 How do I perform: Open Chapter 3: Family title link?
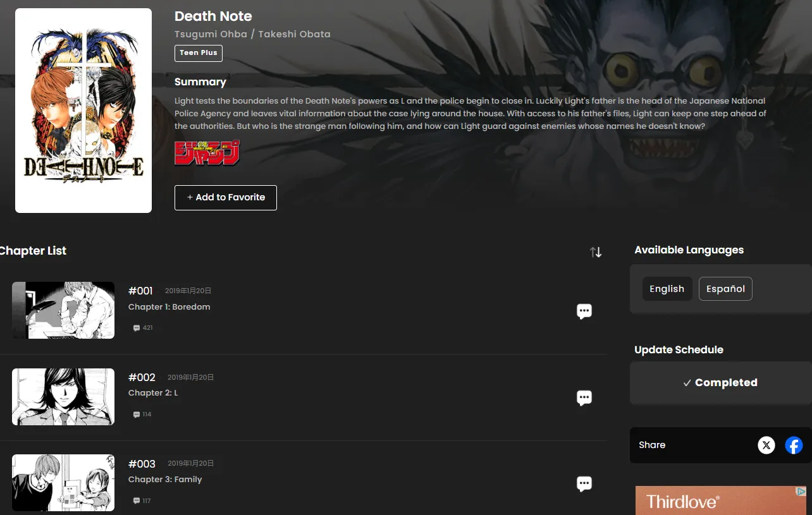coord(165,480)
